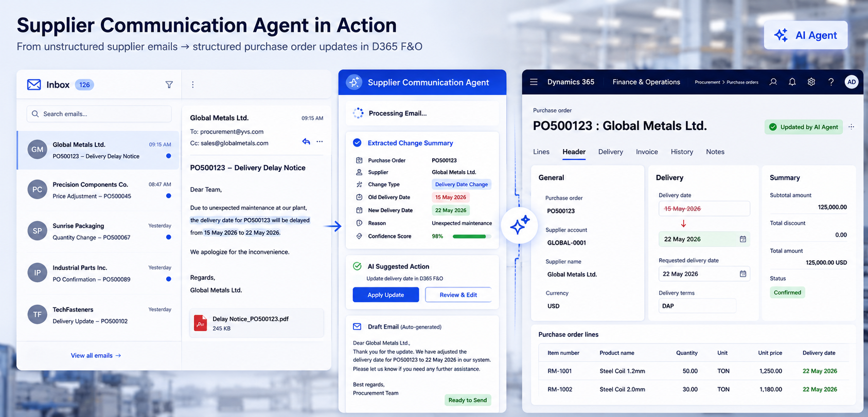Open Industrial Parts PO Confirmation email

99,273
